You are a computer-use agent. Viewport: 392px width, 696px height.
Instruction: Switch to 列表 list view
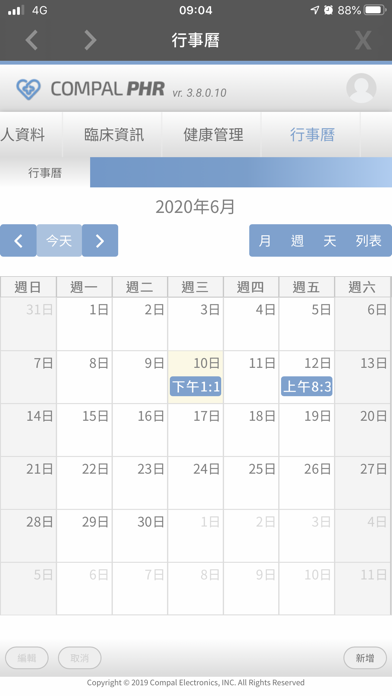(368, 241)
